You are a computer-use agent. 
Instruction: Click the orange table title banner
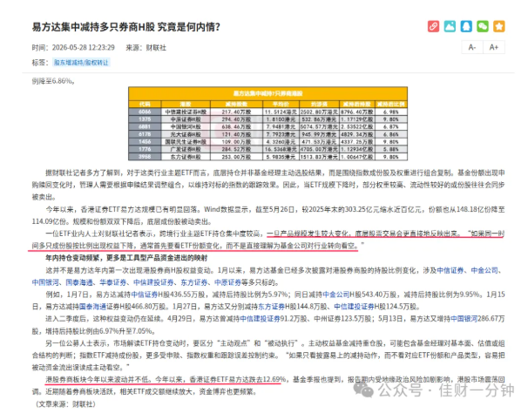coord(267,93)
